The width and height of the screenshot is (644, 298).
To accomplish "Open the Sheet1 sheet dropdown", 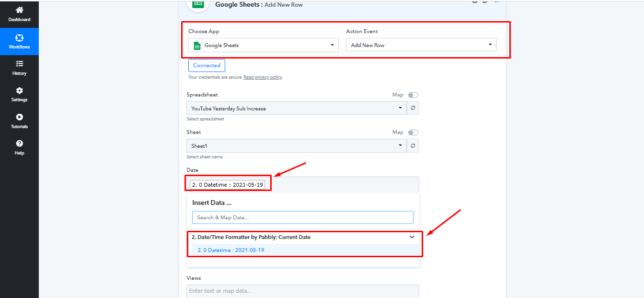I will [297, 145].
